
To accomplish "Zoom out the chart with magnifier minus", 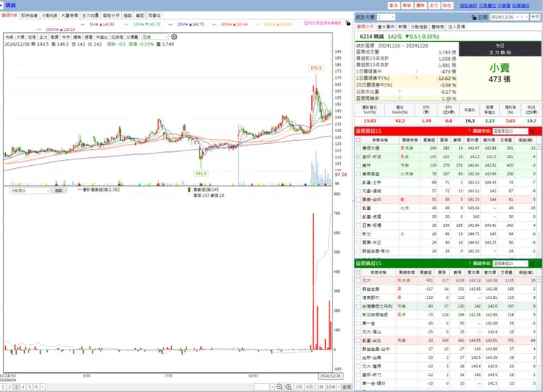I will pyautogui.click(x=280, y=387).
